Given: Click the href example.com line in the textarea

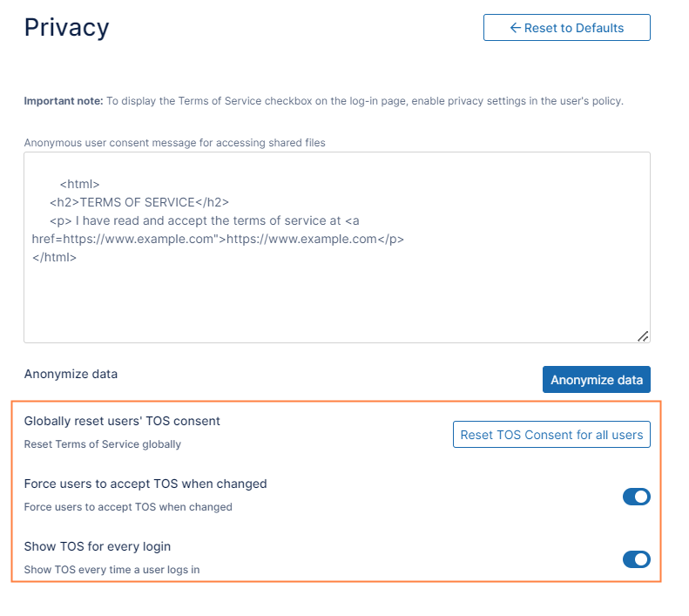Looking at the screenshot, I should tap(218, 239).
